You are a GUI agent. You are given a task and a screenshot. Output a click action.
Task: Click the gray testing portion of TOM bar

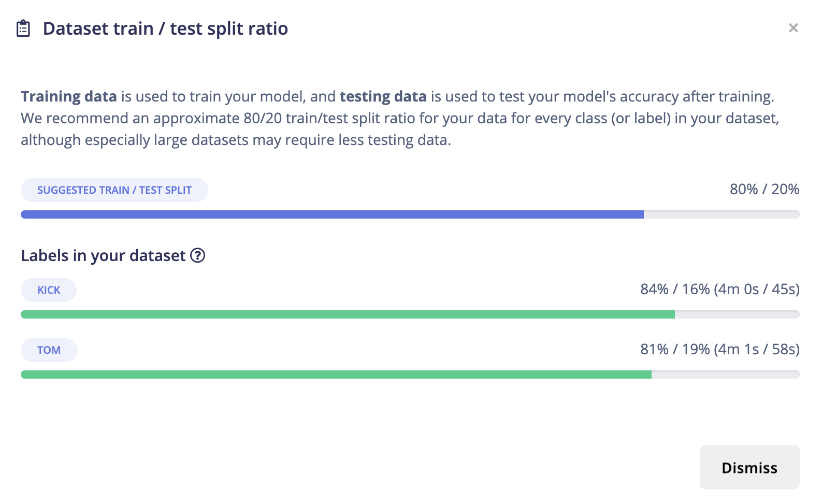click(x=725, y=375)
